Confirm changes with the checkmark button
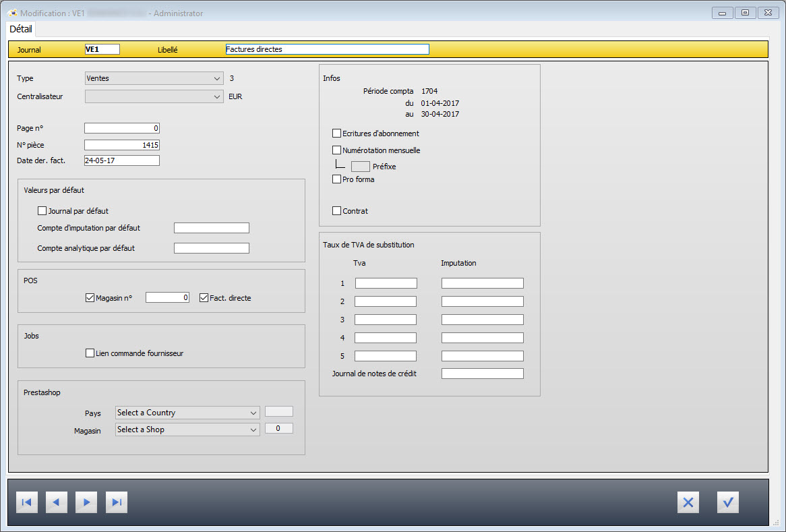The image size is (786, 532). coord(728,502)
